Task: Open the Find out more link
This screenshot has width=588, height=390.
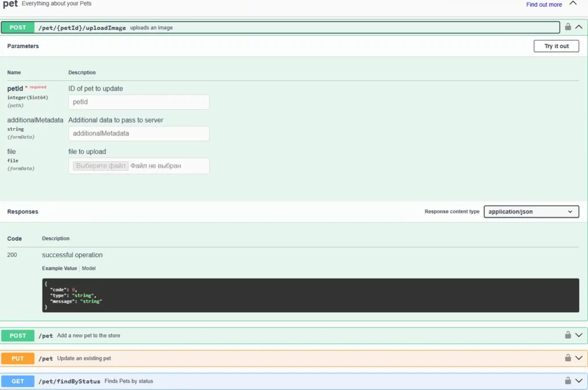Action: click(x=543, y=4)
